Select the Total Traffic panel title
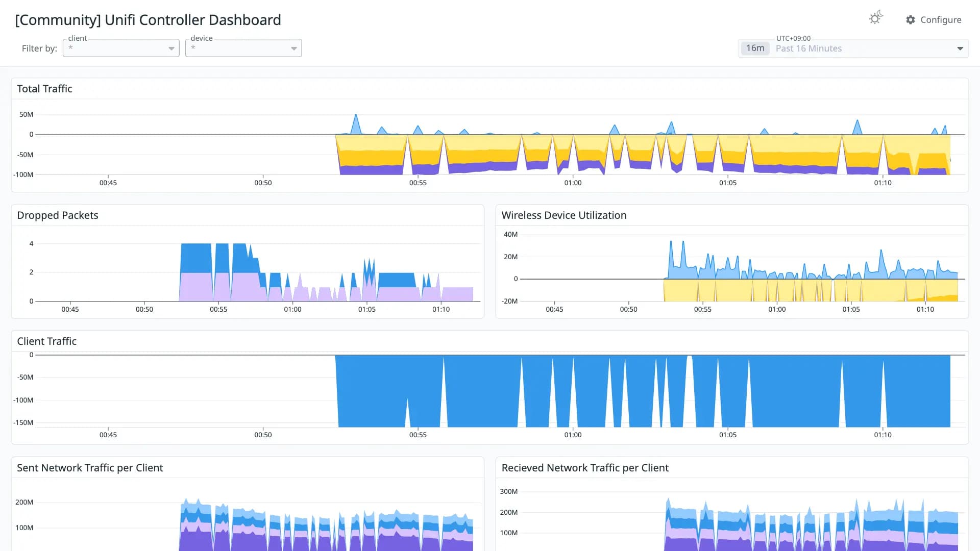 pyautogui.click(x=44, y=89)
